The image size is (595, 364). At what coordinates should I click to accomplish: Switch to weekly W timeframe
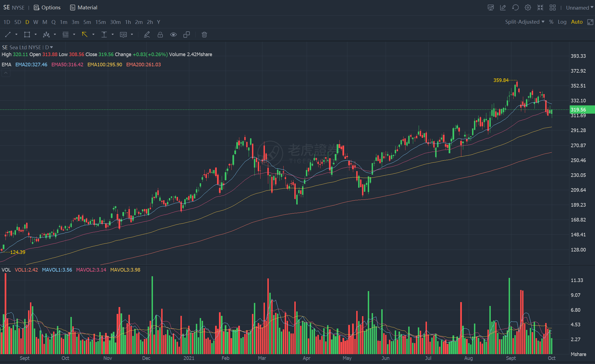point(35,22)
